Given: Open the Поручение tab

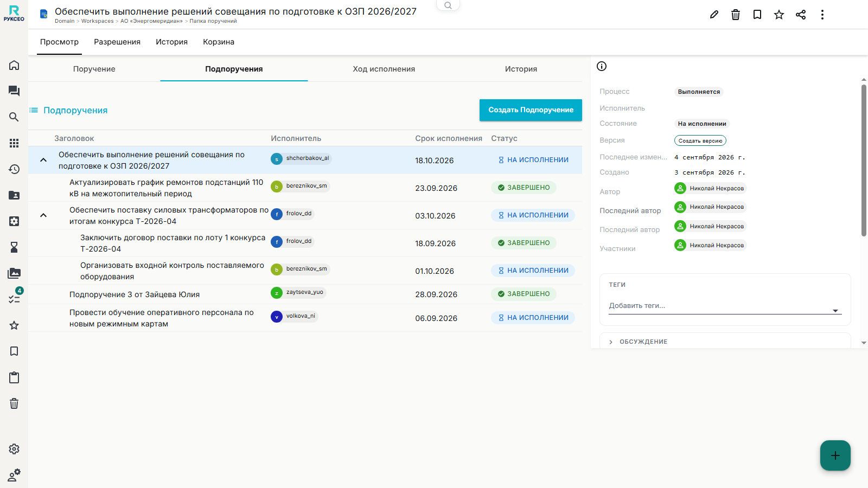Looking at the screenshot, I should [94, 69].
